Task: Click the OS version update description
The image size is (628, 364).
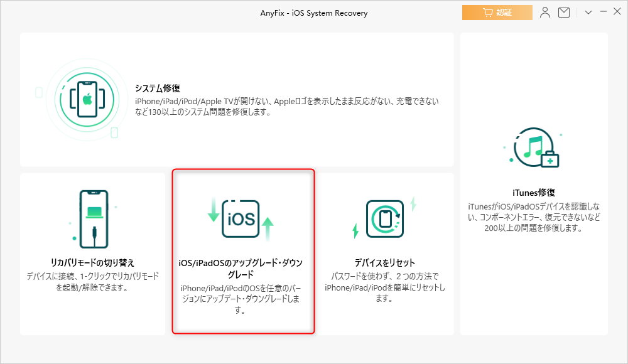Action: point(241,299)
